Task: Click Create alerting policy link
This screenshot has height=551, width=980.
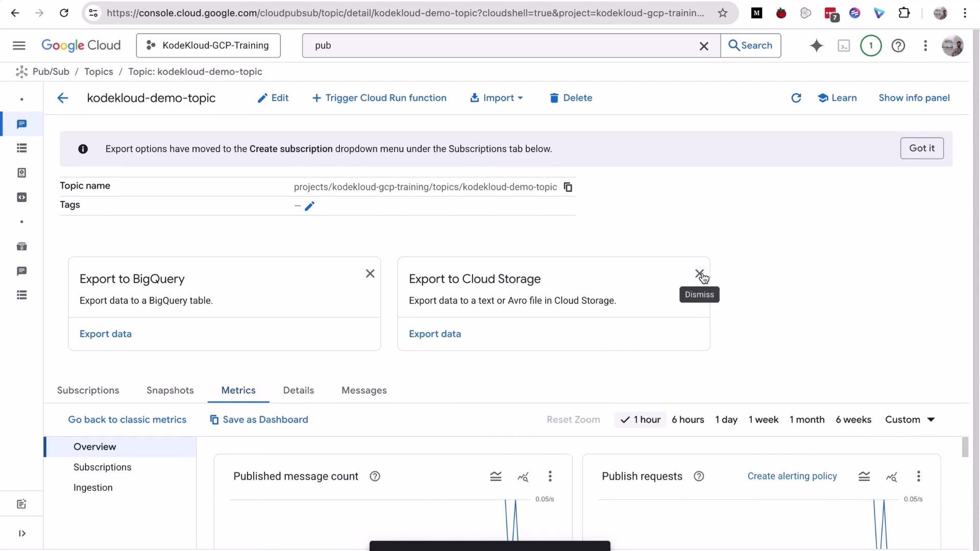Action: [792, 477]
